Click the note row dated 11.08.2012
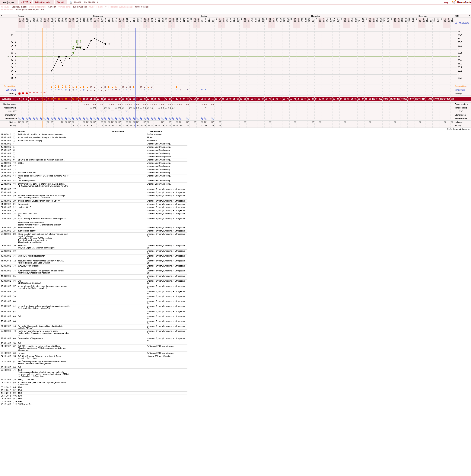The width and height of the screenshot is (471, 476). coord(94,134)
